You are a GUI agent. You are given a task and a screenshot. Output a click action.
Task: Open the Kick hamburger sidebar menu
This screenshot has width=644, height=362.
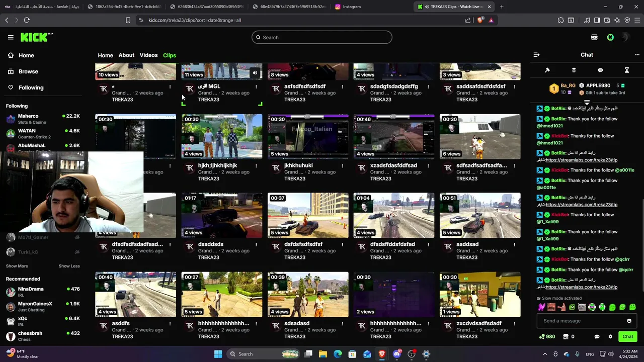(11, 37)
